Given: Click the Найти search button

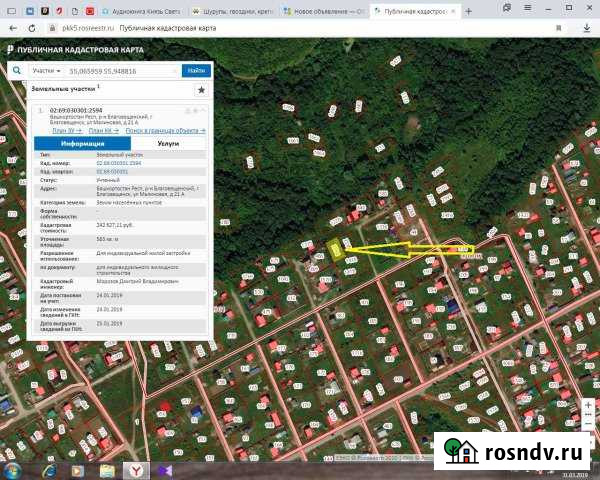Looking at the screenshot, I should click(196, 72).
